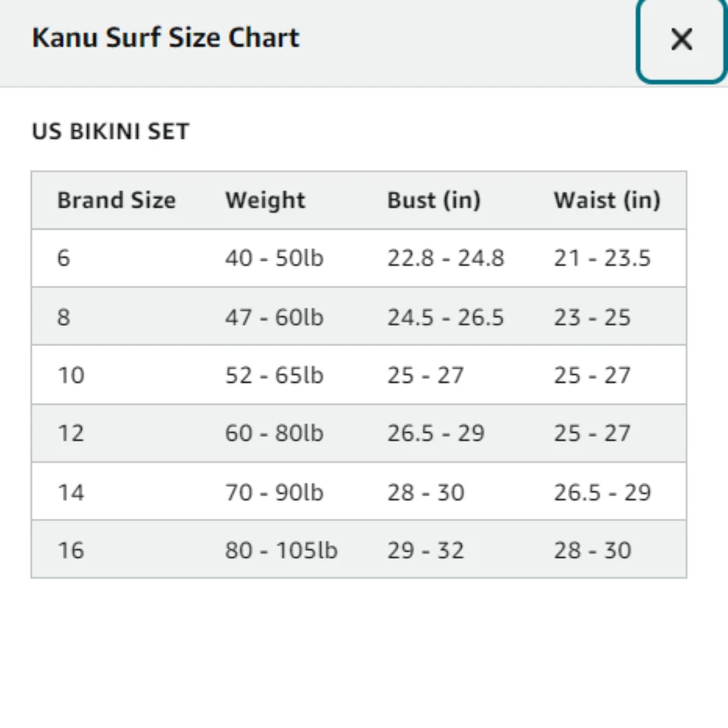Select brand size 10 row
Viewport: 728px width, 728px height.
pyautogui.click(x=67, y=375)
